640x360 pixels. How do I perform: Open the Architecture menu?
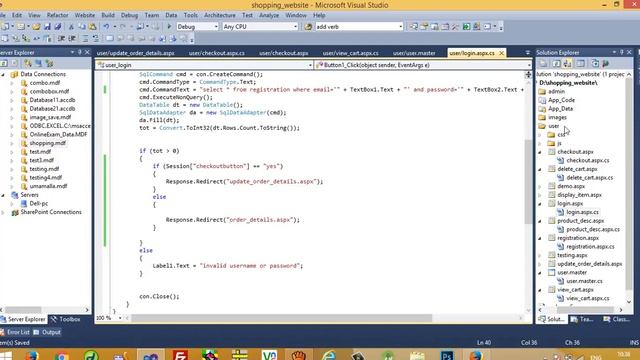(x=220, y=15)
